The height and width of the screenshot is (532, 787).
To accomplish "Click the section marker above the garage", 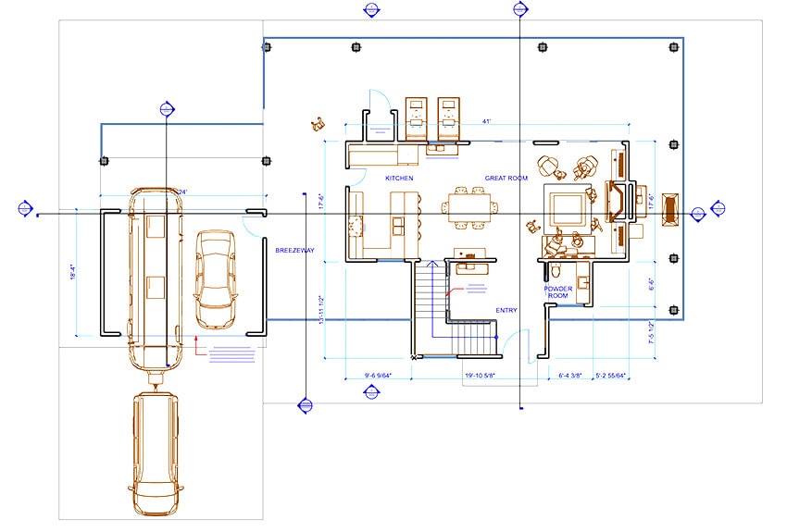I will coord(167,109).
